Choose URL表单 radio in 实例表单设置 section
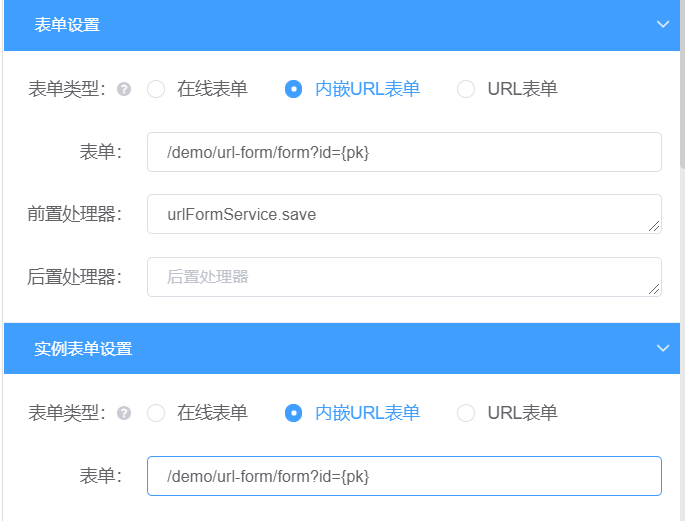 [x=466, y=413]
